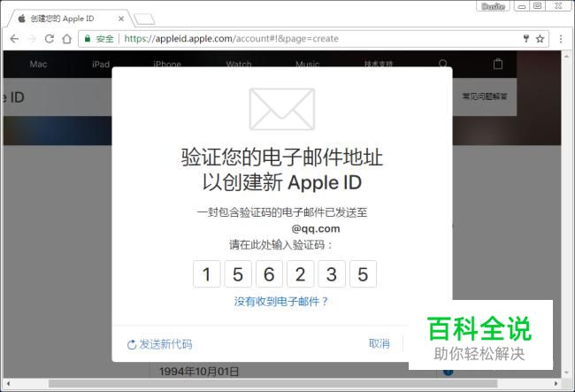Close the Apple ID browser tab
Viewport: 575px width, 392px height.
pos(121,19)
